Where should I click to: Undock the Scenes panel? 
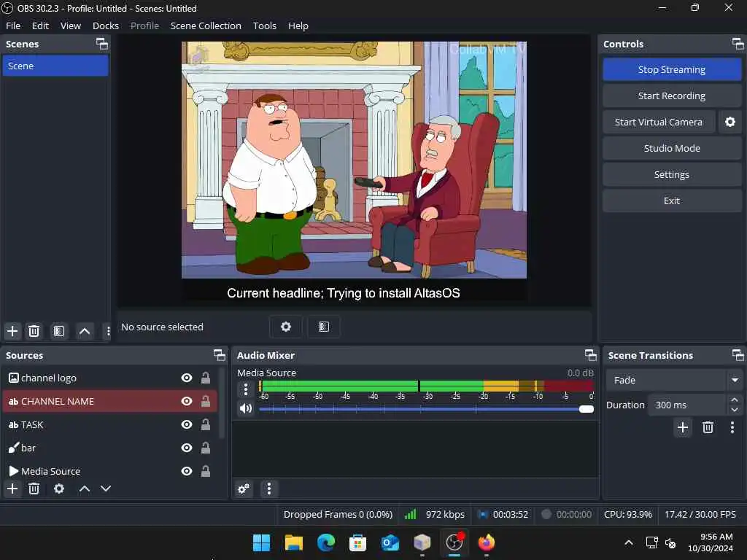(102, 44)
